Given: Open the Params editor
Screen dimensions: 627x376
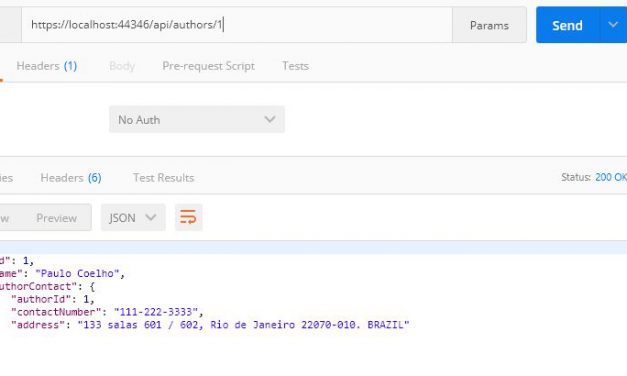Looking at the screenshot, I should tap(489, 25).
